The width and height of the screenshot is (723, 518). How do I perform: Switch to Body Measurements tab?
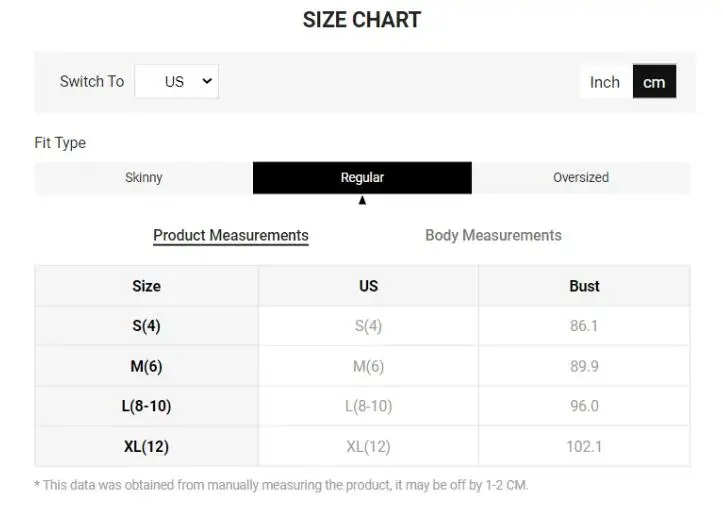493,236
